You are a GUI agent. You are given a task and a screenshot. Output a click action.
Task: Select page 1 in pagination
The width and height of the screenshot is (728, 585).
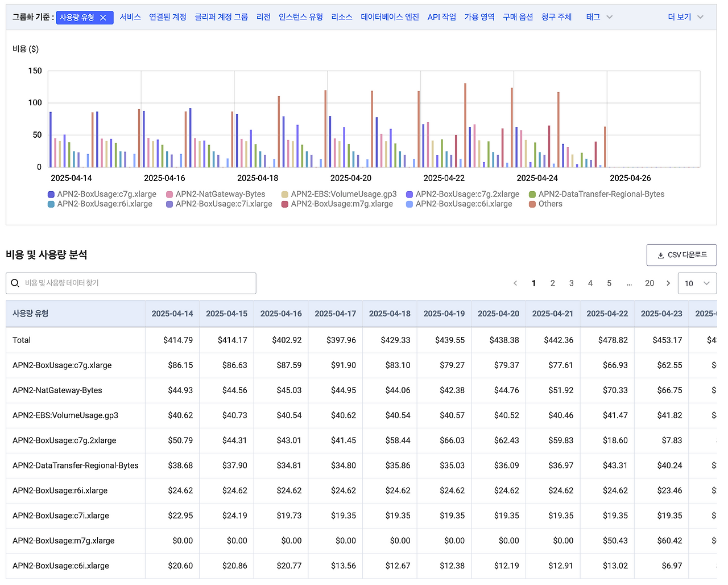[x=533, y=283]
